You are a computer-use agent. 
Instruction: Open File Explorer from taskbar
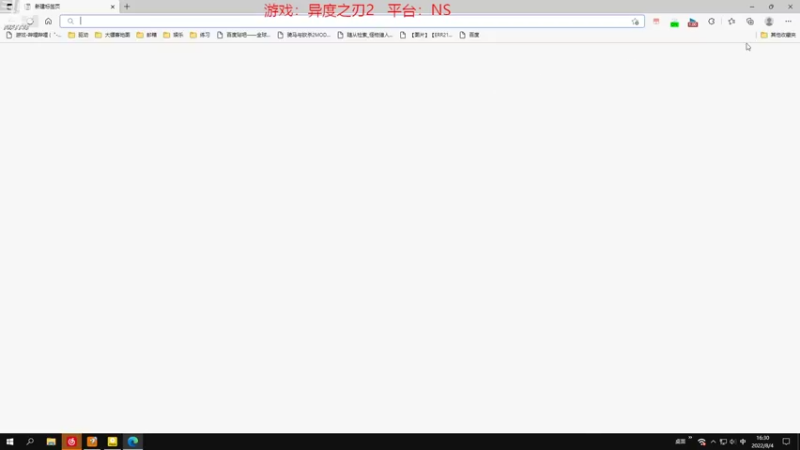click(x=51, y=442)
